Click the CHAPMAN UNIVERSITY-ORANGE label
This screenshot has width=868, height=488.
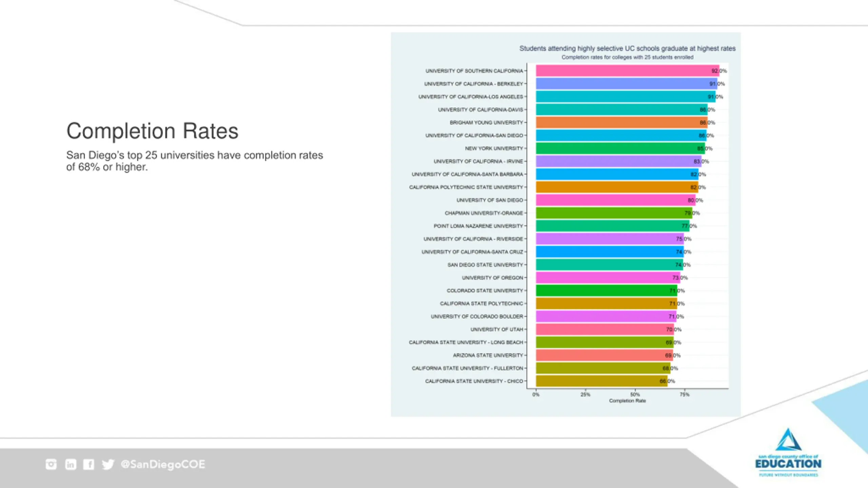tap(484, 213)
